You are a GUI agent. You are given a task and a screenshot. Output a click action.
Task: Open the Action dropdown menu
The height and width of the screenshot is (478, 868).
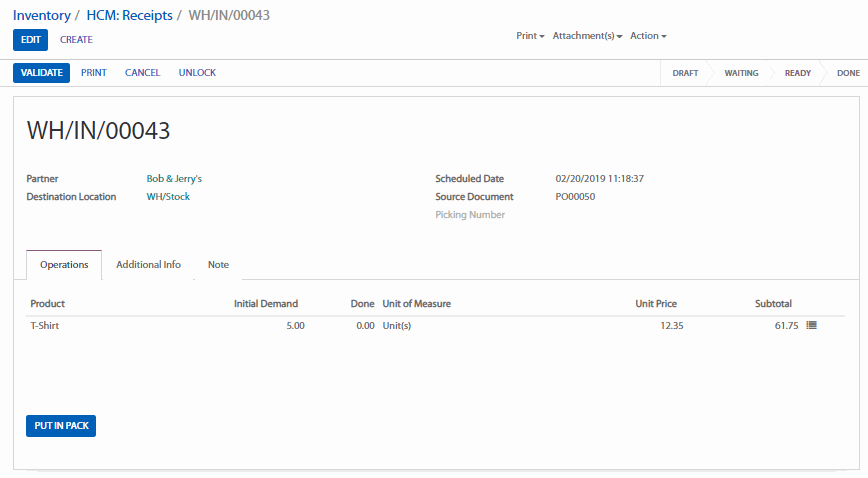(x=647, y=36)
